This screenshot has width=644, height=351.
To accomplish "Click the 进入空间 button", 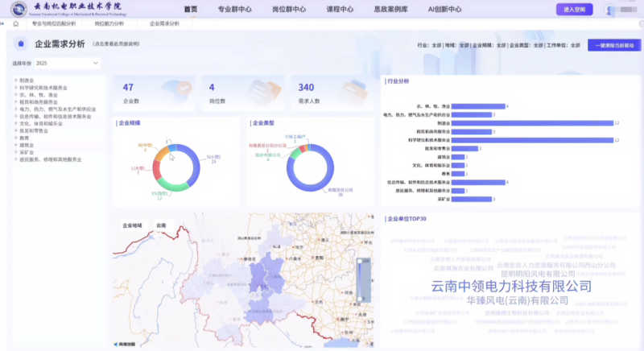I will click(575, 10).
